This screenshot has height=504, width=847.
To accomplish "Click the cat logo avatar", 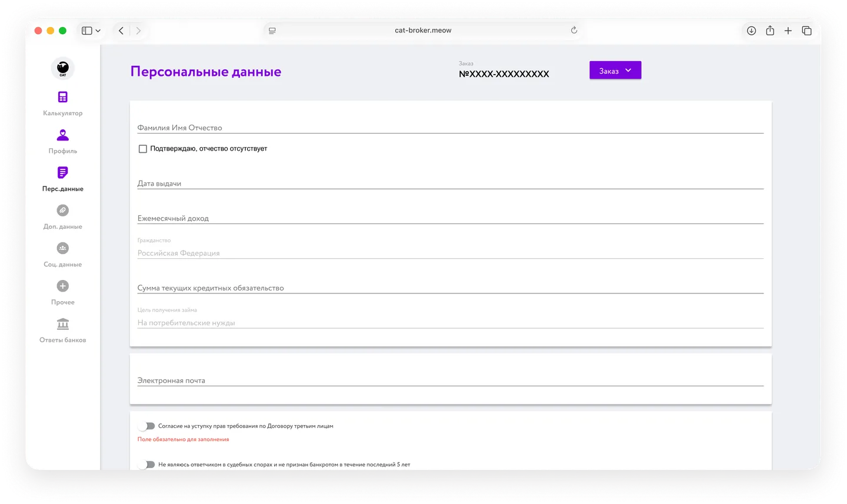I will tap(63, 68).
